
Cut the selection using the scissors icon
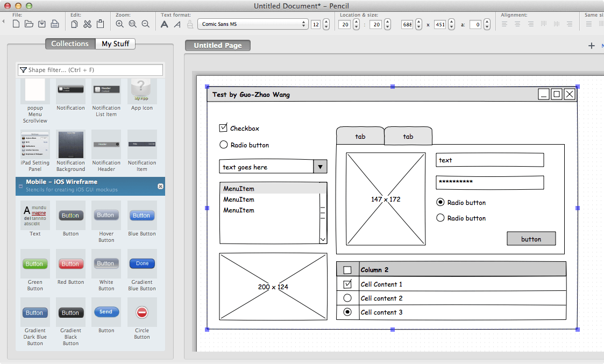(x=87, y=24)
